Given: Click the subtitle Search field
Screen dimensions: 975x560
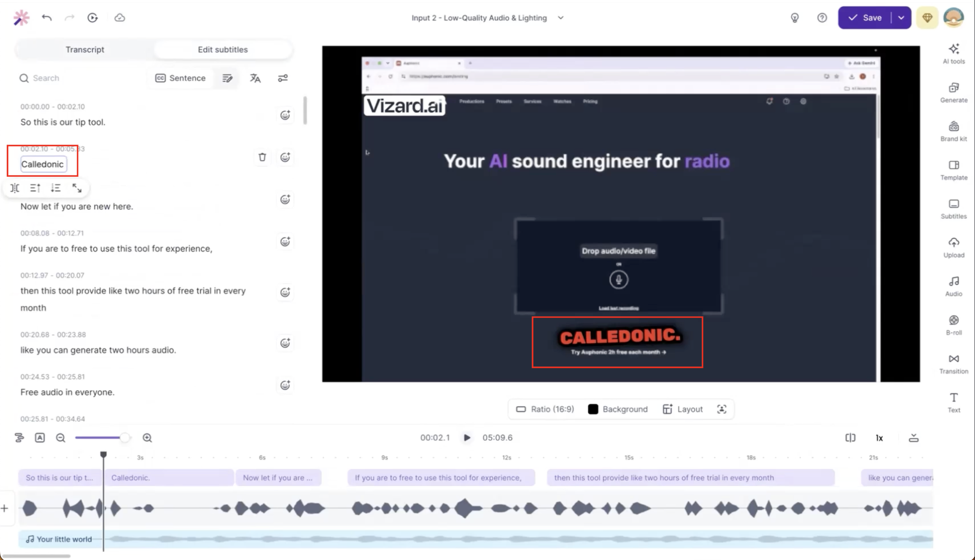Looking at the screenshot, I should [x=80, y=78].
